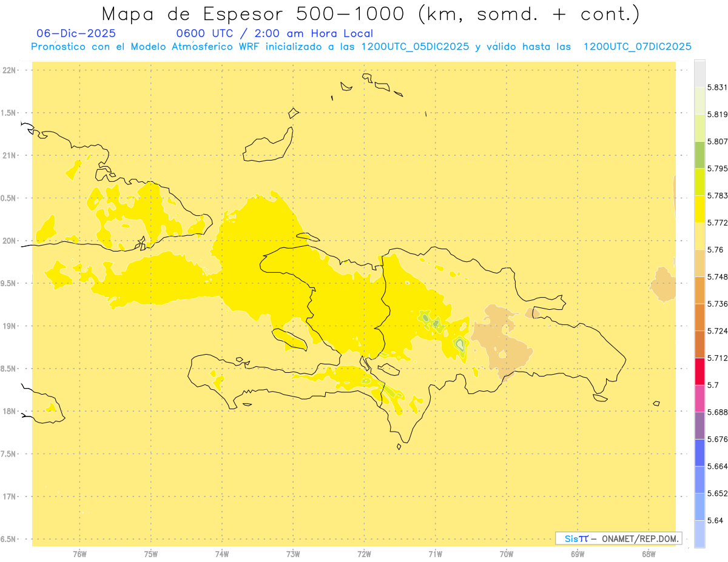Click the '0.5N' latitude label
The height and width of the screenshot is (562, 728).
tap(9, 198)
